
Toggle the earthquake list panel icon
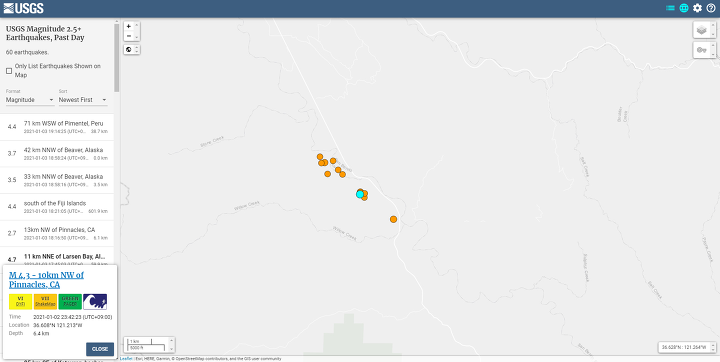click(670, 8)
